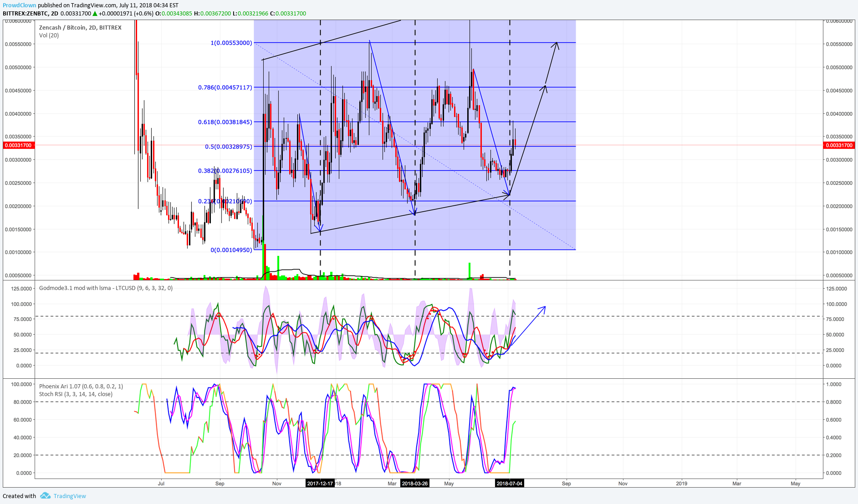This screenshot has height=504, width=858.
Task: Click the 2017-12-17 date marker
Action: coord(320,484)
